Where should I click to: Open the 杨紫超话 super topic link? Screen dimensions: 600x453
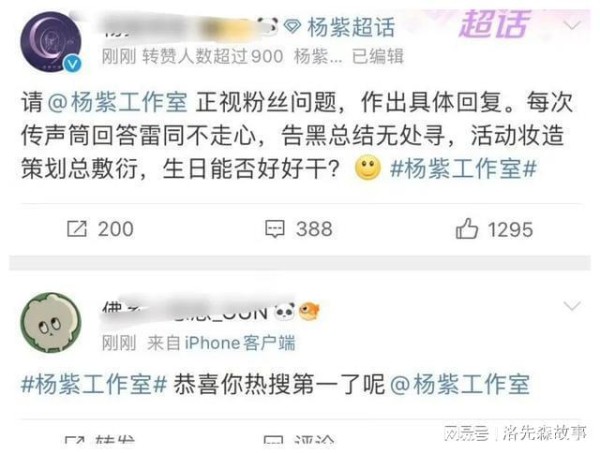[351, 27]
